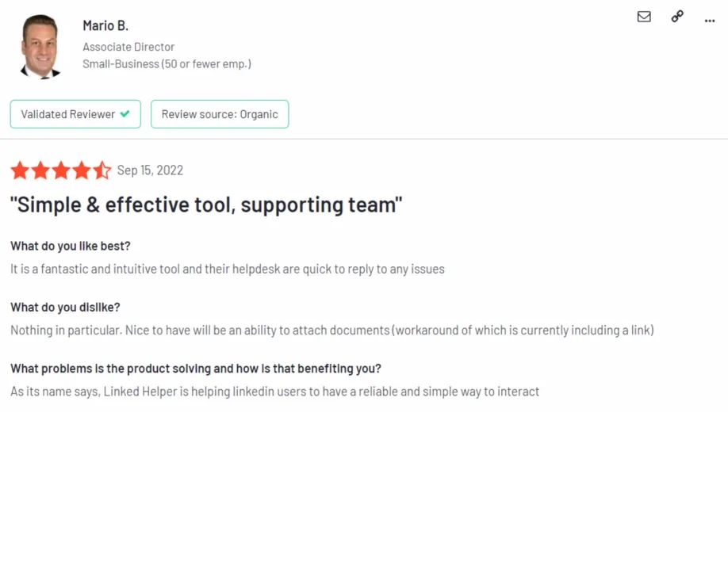
Task: Click the Sep 15, 2022 review date
Action: (x=150, y=170)
